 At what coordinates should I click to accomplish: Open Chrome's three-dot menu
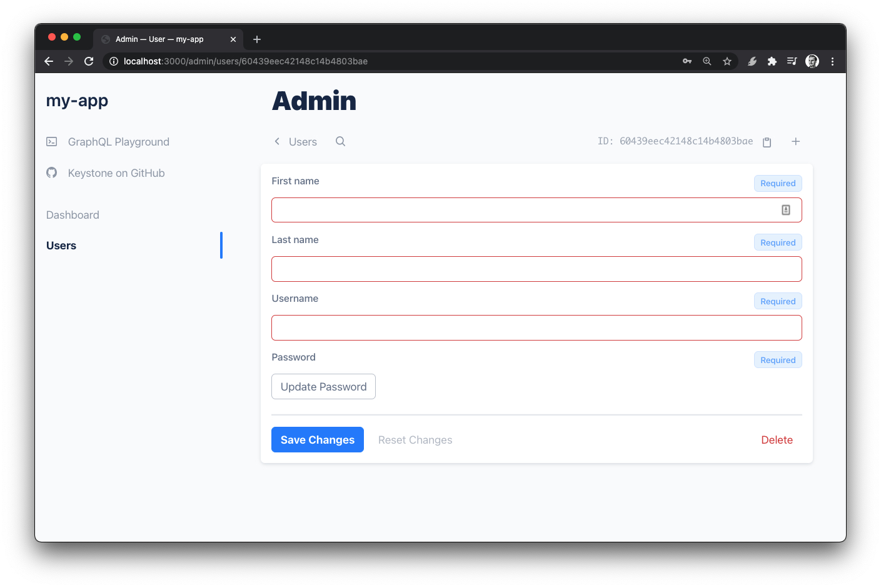click(832, 61)
